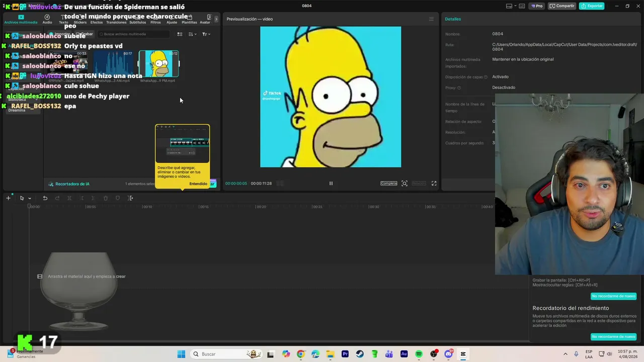Image resolution: width=644 pixels, height=362 pixels.
Task: Open the Audio tab
Action: click(47, 20)
